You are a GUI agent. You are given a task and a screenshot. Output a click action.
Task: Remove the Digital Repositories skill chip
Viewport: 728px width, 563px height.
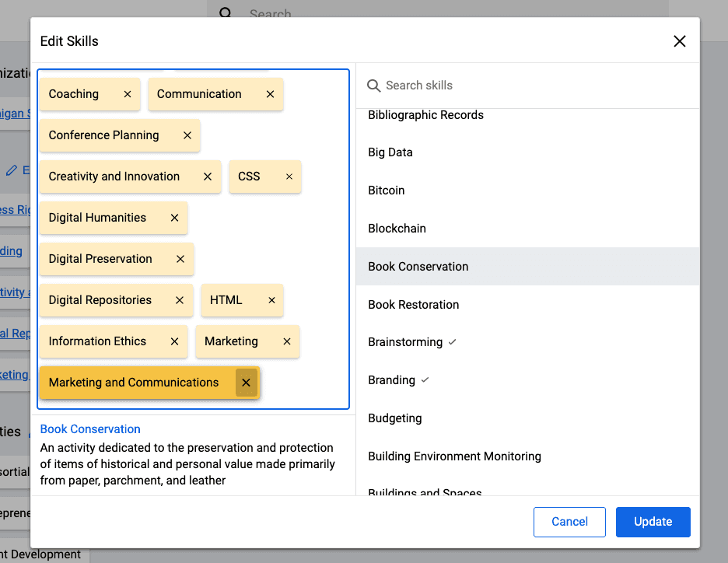click(x=180, y=300)
